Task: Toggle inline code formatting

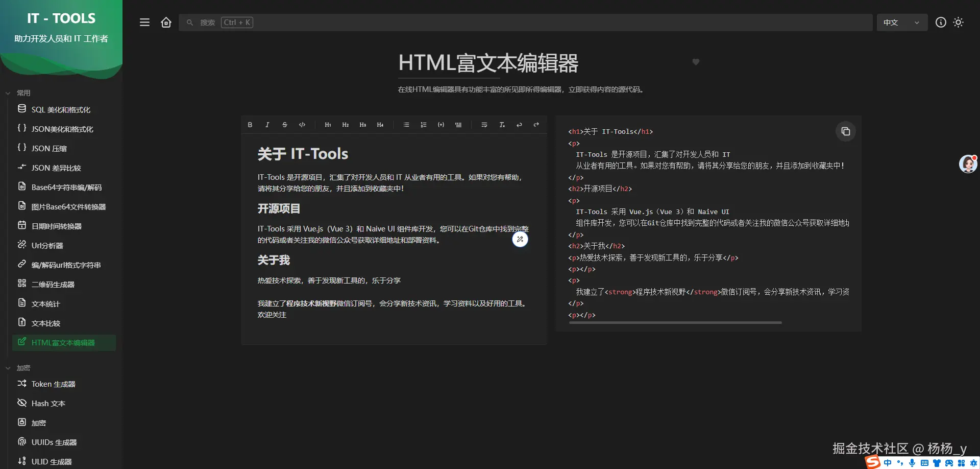Action: click(302, 125)
